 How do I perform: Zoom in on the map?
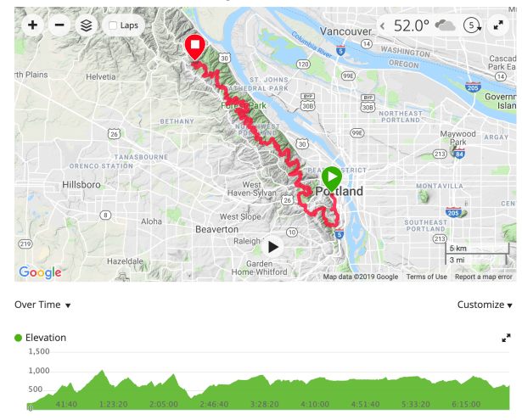pos(32,25)
